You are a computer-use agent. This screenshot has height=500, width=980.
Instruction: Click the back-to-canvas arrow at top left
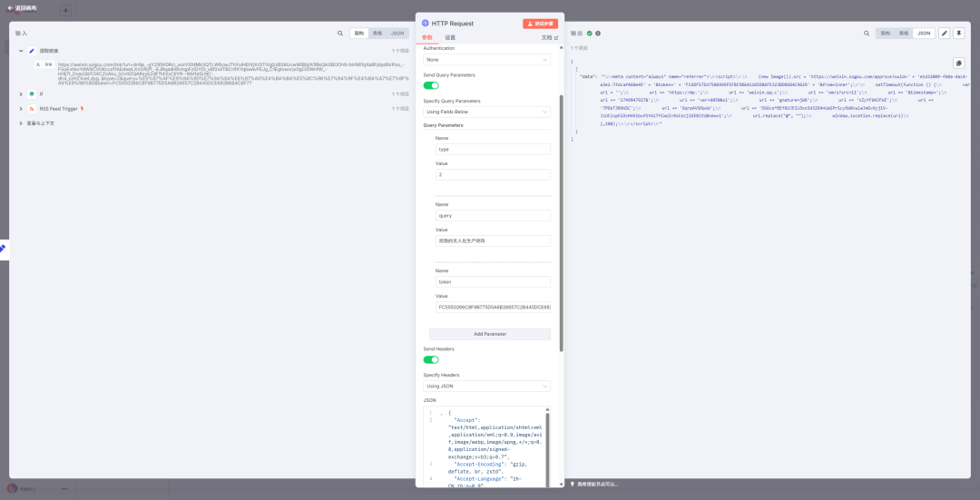click(10, 7)
